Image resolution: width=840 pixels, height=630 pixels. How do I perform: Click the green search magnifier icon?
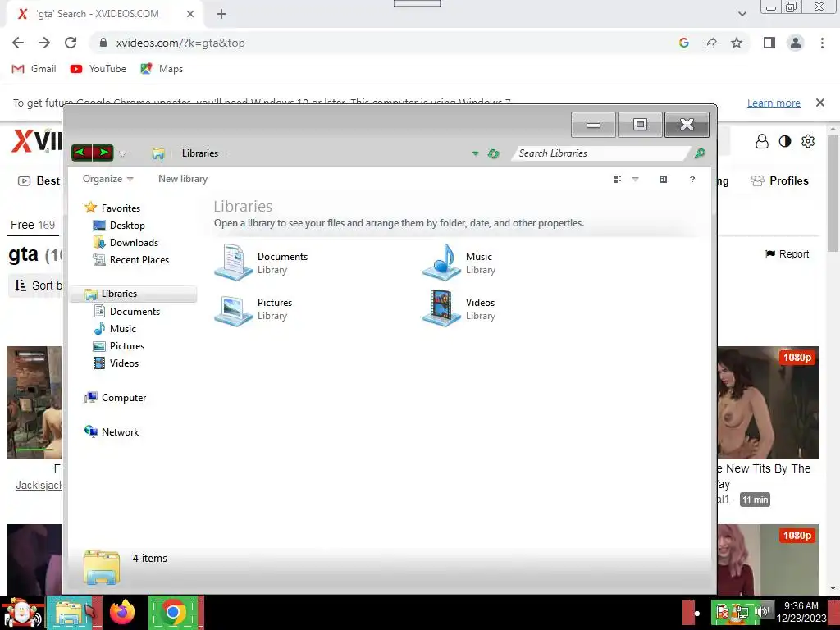(x=700, y=153)
